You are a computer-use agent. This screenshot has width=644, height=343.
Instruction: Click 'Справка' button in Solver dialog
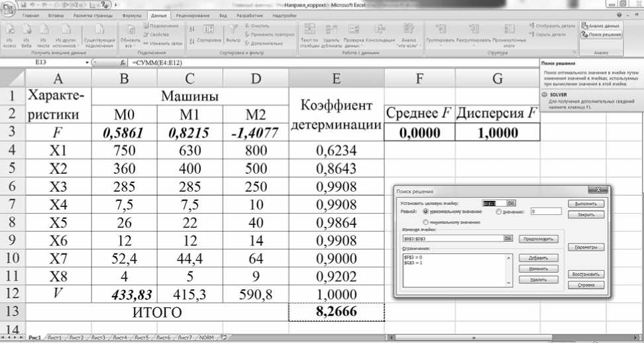pyautogui.click(x=586, y=285)
